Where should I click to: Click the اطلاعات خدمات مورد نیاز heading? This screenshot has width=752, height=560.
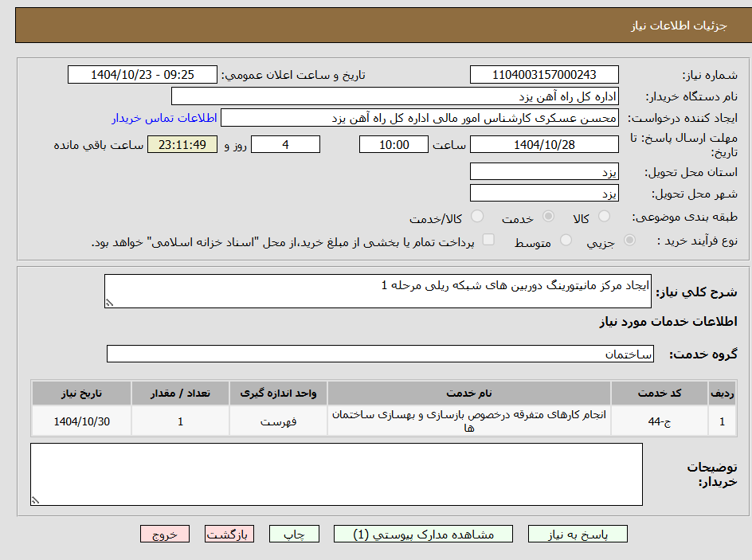point(668,321)
